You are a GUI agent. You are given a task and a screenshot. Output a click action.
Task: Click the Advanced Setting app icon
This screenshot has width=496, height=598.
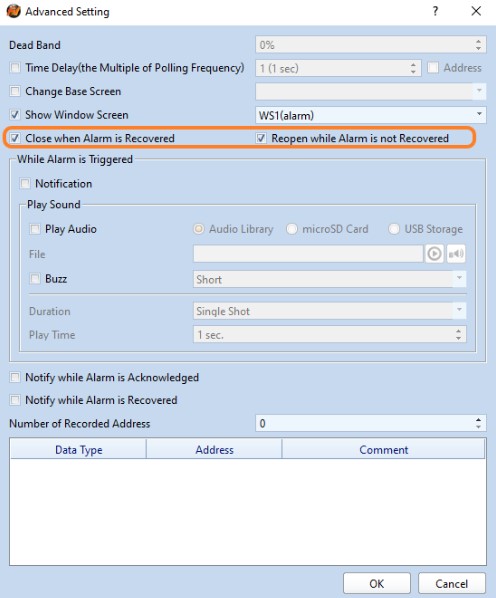coord(13,11)
